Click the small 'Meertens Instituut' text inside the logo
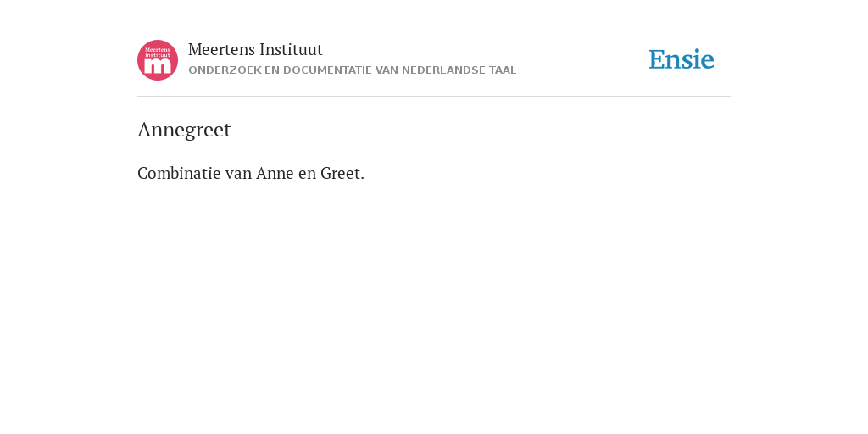Image resolution: width=868 pixels, height=434 pixels. 158,53
